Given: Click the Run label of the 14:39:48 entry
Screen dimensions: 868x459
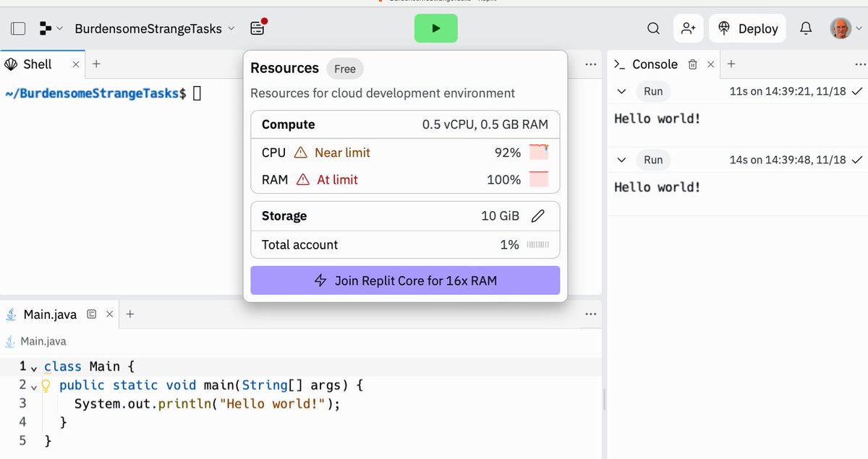Looking at the screenshot, I should pos(653,160).
